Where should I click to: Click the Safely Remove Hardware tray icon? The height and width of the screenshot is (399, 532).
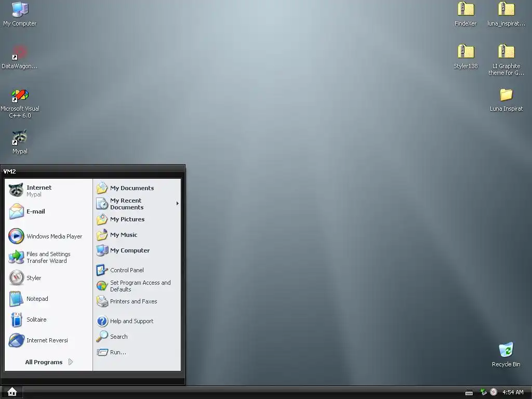pyautogui.click(x=484, y=392)
